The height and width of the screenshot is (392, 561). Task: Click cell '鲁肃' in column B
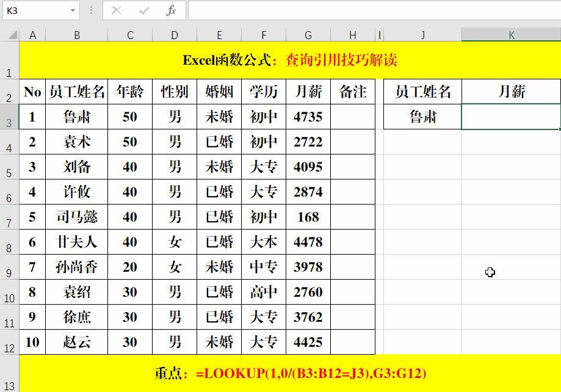(x=76, y=117)
